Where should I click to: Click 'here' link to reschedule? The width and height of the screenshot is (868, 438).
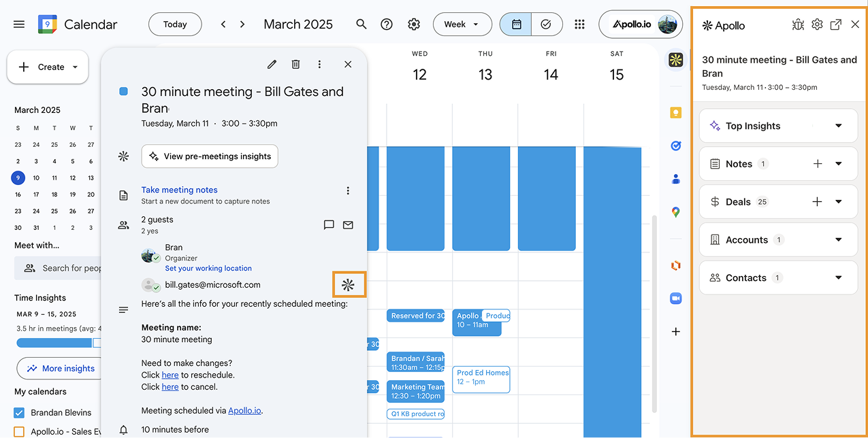170,375
